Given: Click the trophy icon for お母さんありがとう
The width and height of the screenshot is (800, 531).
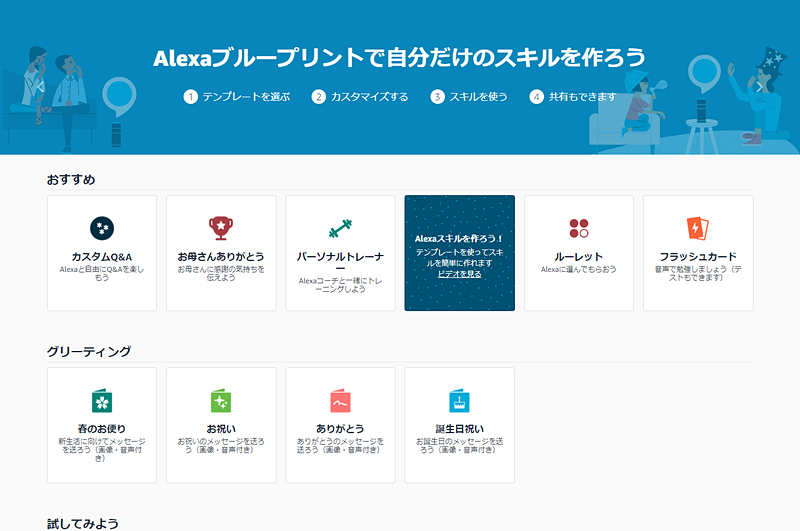Looking at the screenshot, I should [x=221, y=228].
